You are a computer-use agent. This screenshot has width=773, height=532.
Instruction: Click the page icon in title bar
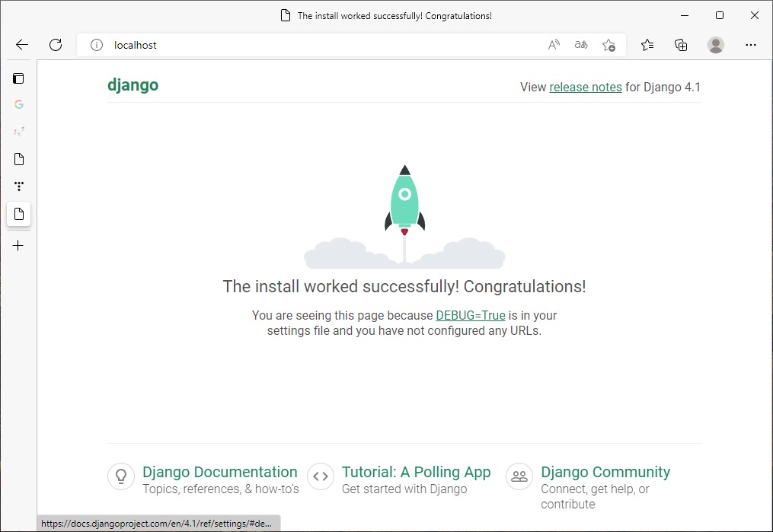285,16
